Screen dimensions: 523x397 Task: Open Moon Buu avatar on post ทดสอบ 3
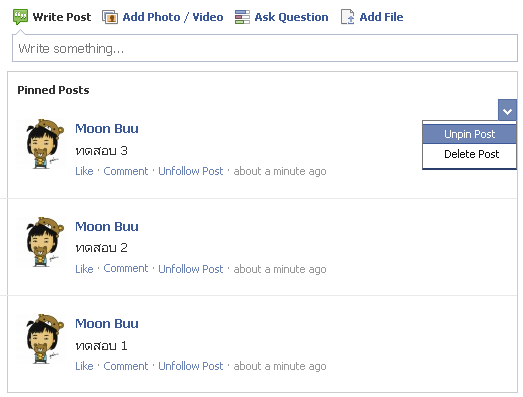point(41,144)
